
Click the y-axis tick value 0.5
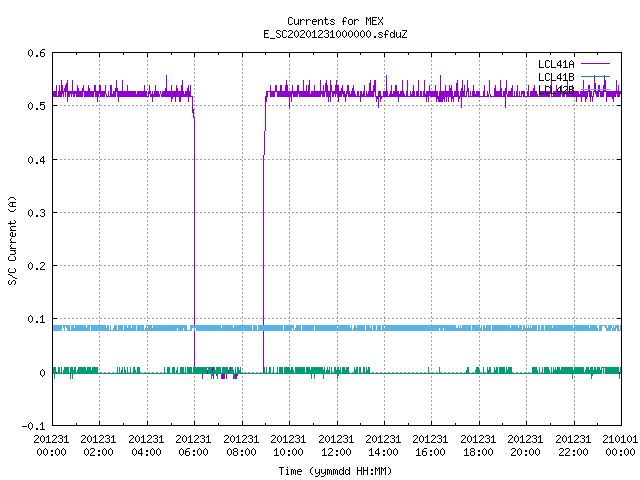click(x=36, y=106)
